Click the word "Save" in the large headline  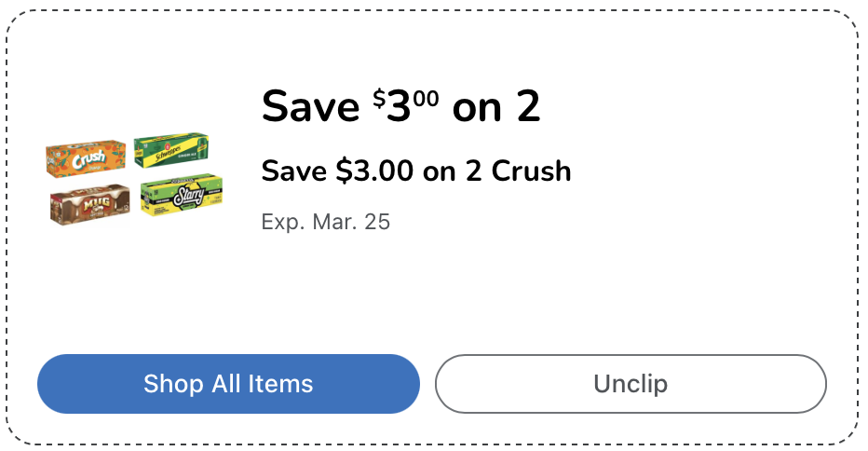click(310, 107)
